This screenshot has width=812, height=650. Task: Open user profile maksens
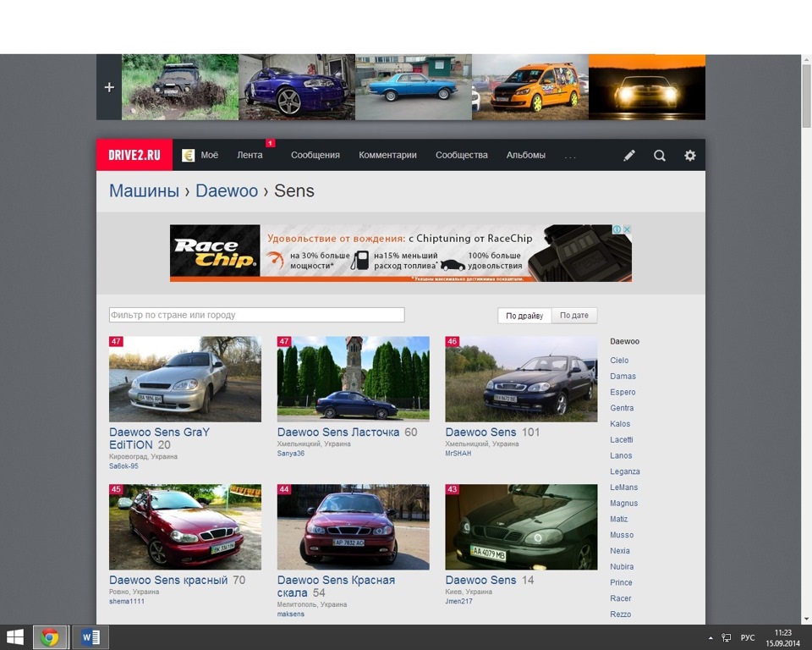pyautogui.click(x=291, y=614)
